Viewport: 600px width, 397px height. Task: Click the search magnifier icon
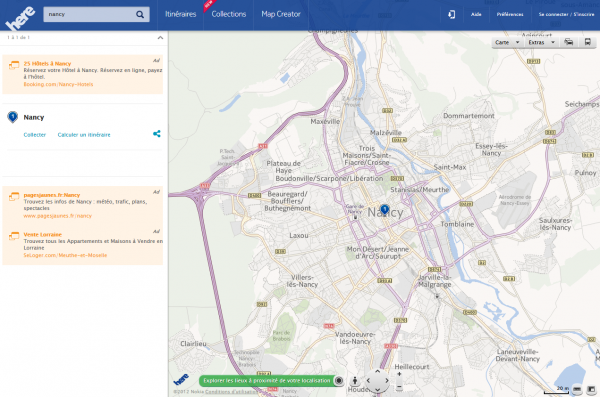pos(140,15)
